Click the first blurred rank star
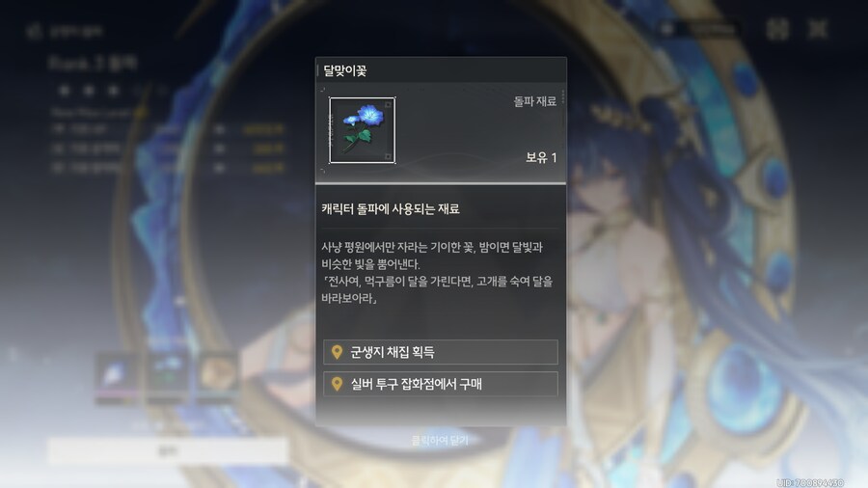868x488 pixels. coord(65,91)
